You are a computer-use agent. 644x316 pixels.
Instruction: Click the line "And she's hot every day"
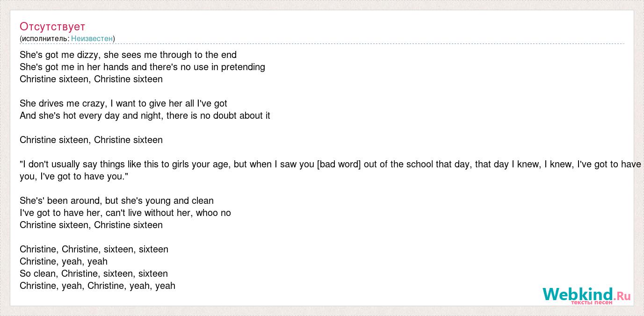click(145, 115)
